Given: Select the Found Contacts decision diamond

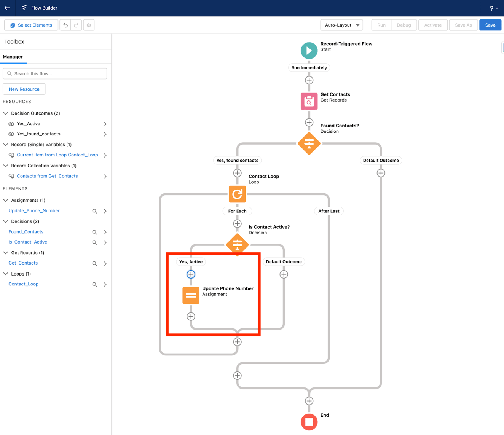Looking at the screenshot, I should tap(309, 144).
